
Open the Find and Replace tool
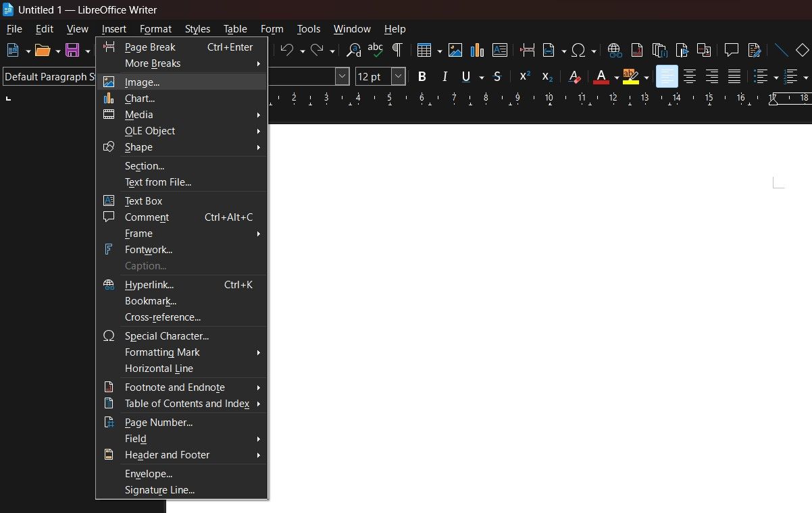click(x=352, y=50)
